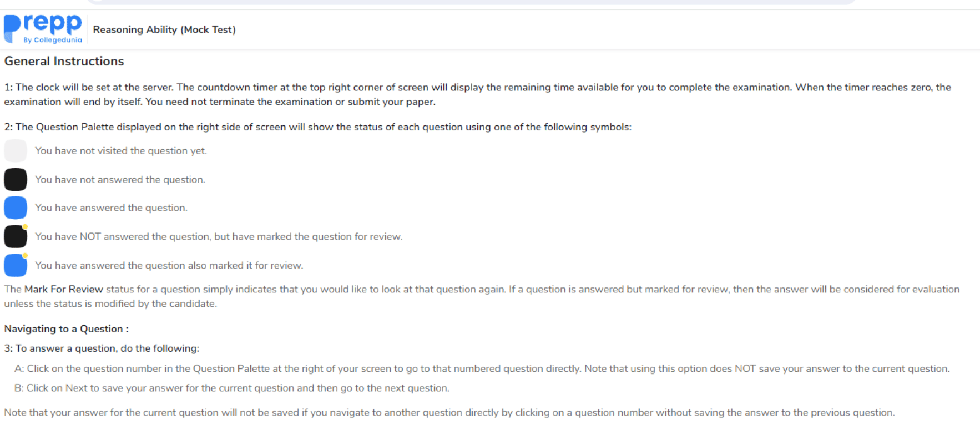Click the bold 'Mark For Review' text
This screenshot has width=980, height=430.
tap(64, 289)
